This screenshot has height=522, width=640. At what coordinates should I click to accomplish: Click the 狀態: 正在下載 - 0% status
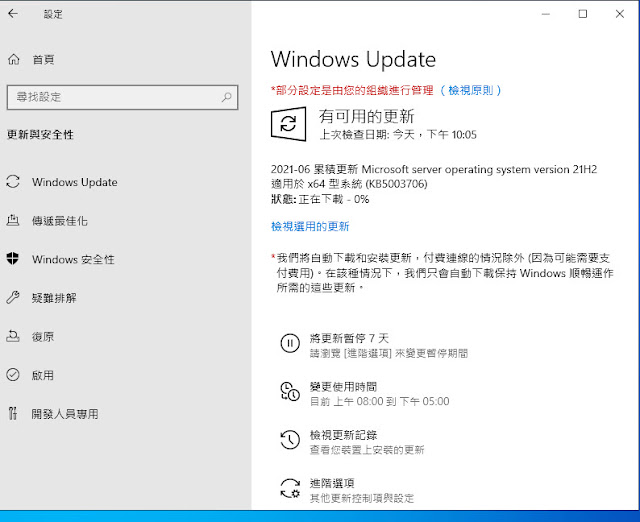tap(320, 199)
